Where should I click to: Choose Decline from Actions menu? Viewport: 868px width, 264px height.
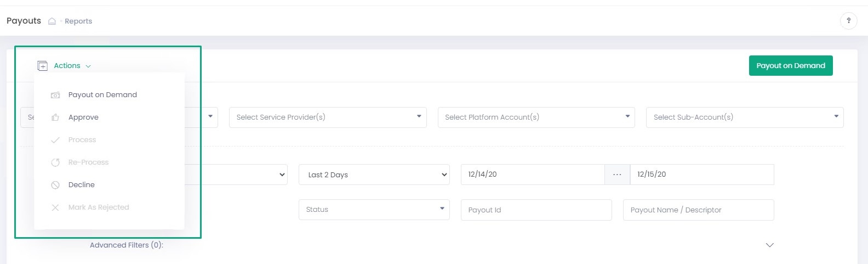pos(82,185)
